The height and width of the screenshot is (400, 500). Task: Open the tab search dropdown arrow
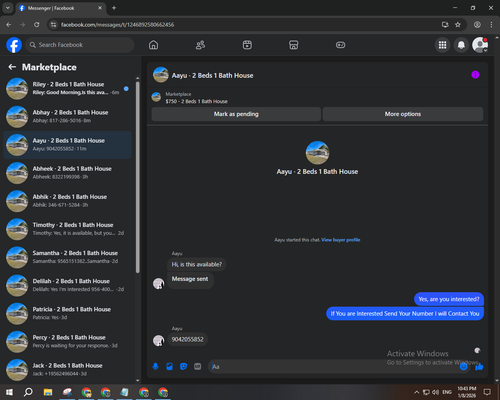7,8
